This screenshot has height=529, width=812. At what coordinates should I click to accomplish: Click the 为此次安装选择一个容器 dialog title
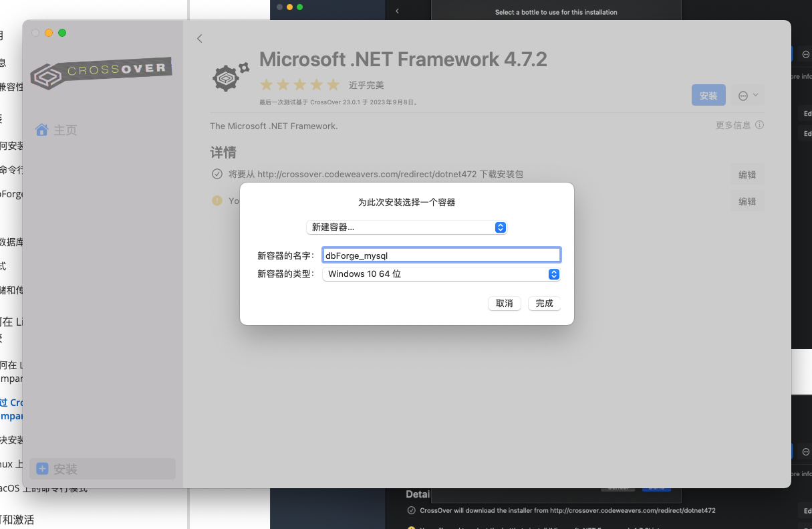pos(406,202)
